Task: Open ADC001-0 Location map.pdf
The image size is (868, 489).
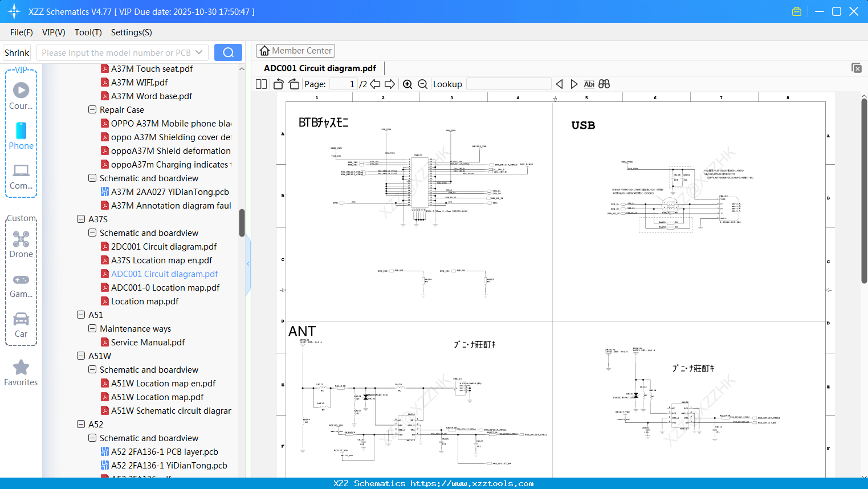Action: 165,287
